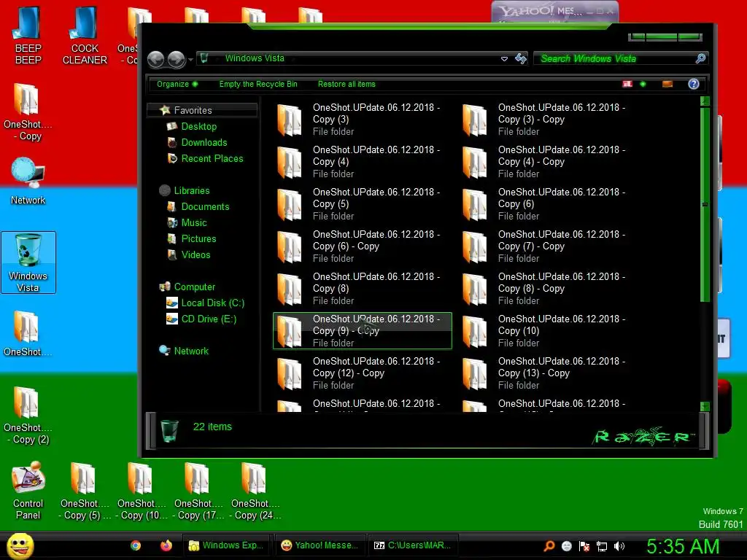Open Downloads from Favorites
Viewport: 747px width, 560px height.
[204, 142]
